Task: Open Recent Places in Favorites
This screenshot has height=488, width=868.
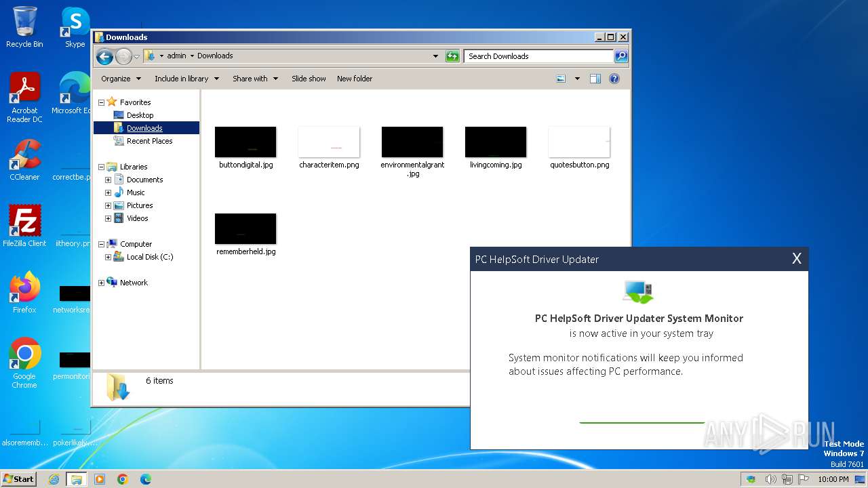Action: pyautogui.click(x=149, y=141)
